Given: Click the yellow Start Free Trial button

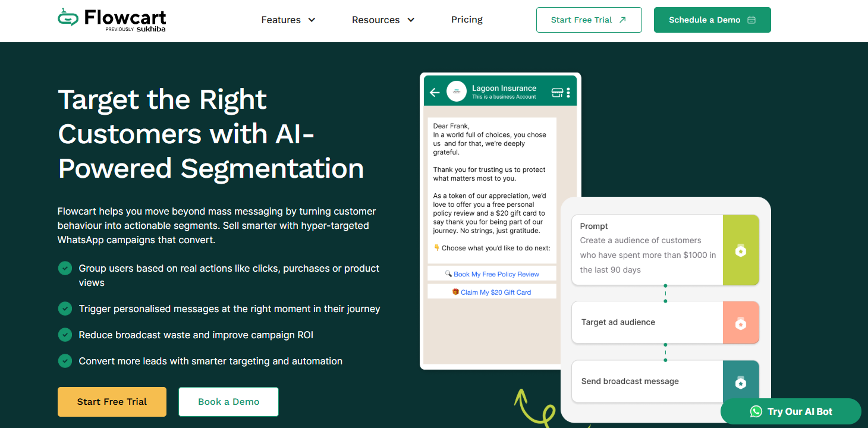Looking at the screenshot, I should coord(112,402).
